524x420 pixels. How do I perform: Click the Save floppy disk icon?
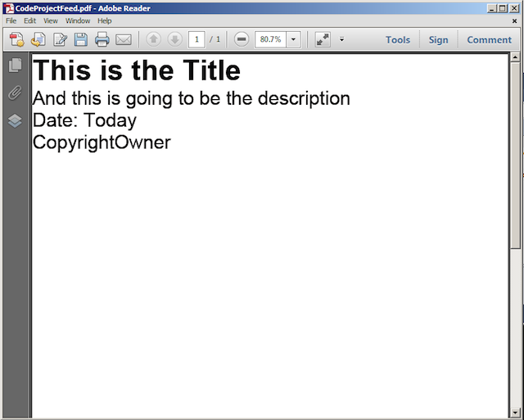[81, 39]
